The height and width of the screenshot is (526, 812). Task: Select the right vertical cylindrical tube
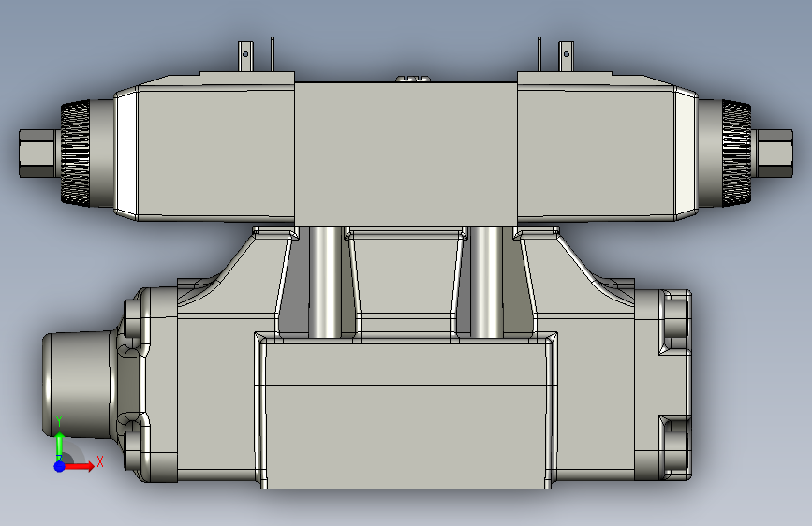click(486, 282)
